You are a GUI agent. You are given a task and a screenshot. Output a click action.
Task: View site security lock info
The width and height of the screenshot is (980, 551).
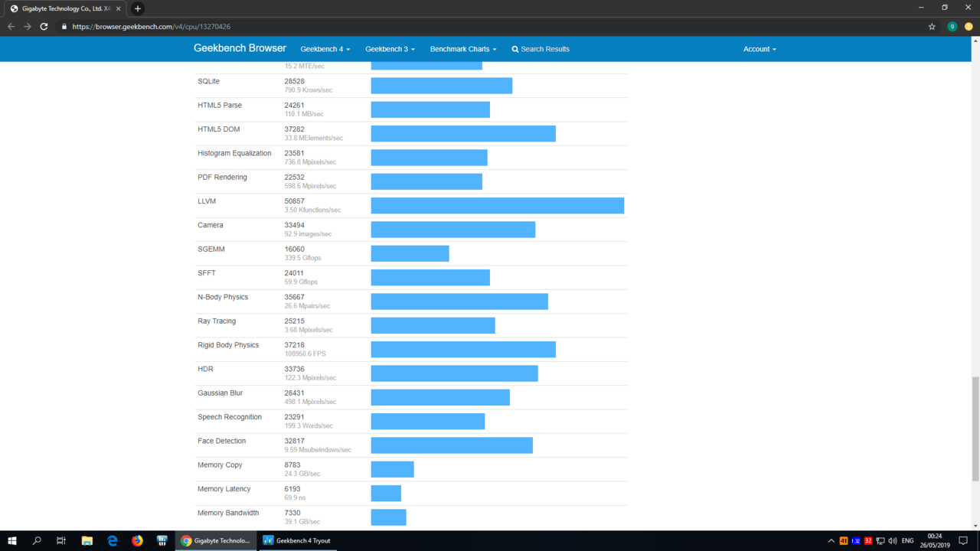pos(64,27)
